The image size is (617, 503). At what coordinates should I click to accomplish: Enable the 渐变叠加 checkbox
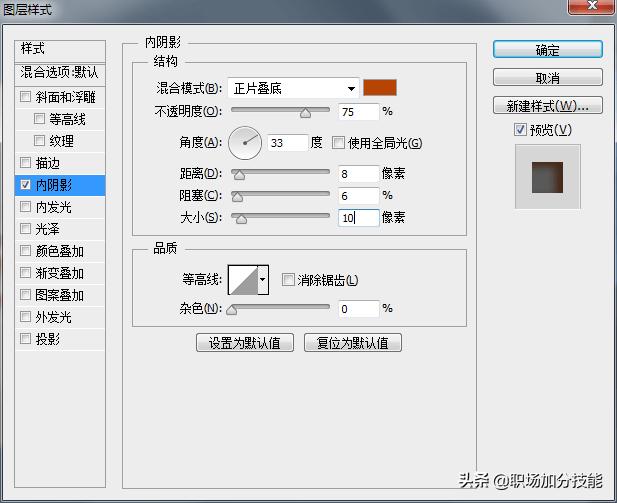click(25, 272)
